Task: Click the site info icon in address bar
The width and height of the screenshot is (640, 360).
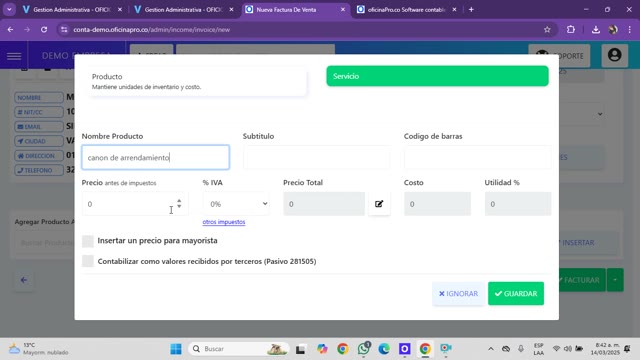Action: 64,29
